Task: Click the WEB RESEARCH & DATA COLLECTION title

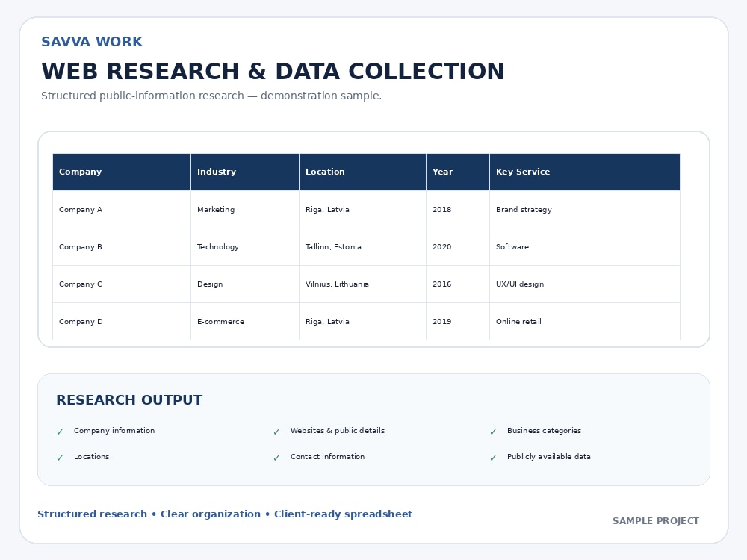Action: (273, 72)
